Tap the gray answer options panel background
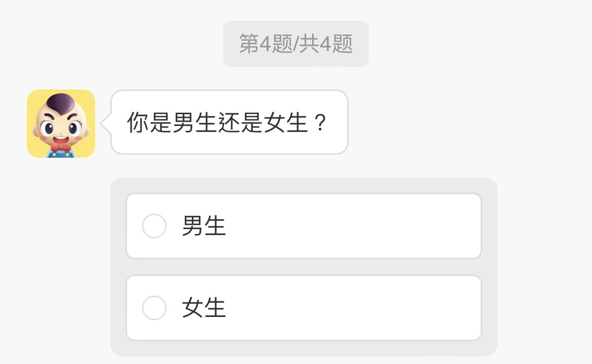This screenshot has width=592, height=364. click(304, 267)
